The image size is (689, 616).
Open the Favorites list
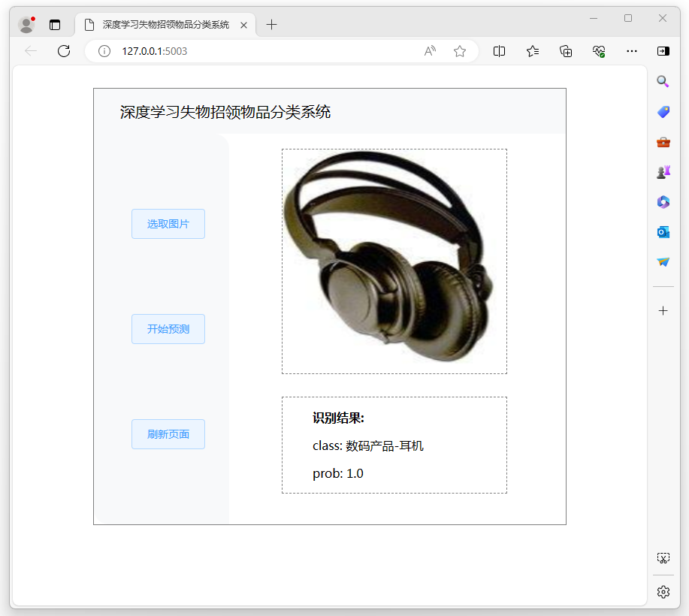tap(533, 51)
